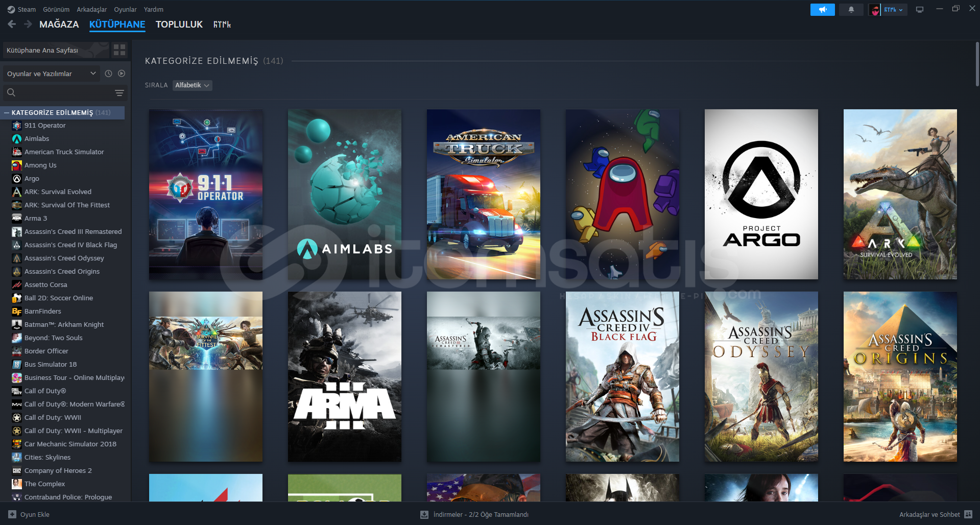Go to the MAĞAZA tab
The image size is (980, 525).
[x=59, y=25]
